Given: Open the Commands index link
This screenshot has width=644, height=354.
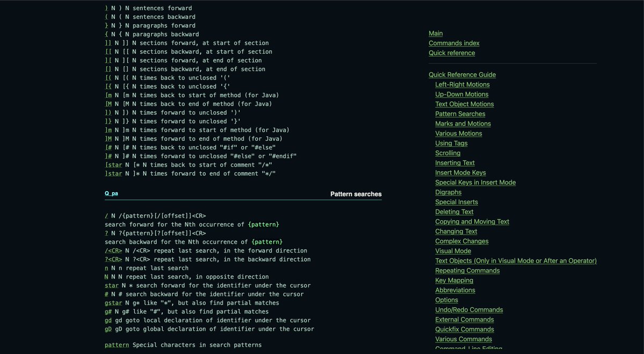Looking at the screenshot, I should click(454, 43).
